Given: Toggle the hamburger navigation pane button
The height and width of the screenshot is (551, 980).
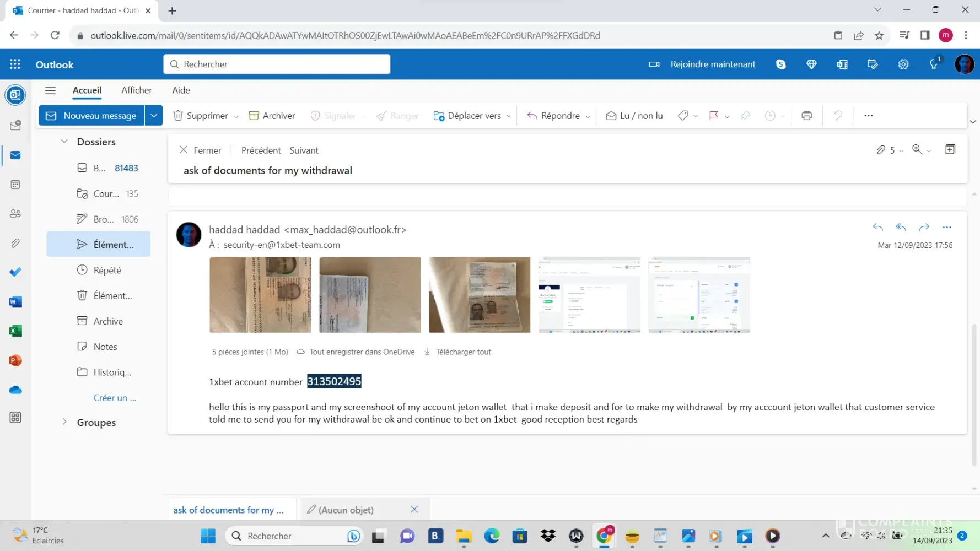Looking at the screenshot, I should click(50, 90).
